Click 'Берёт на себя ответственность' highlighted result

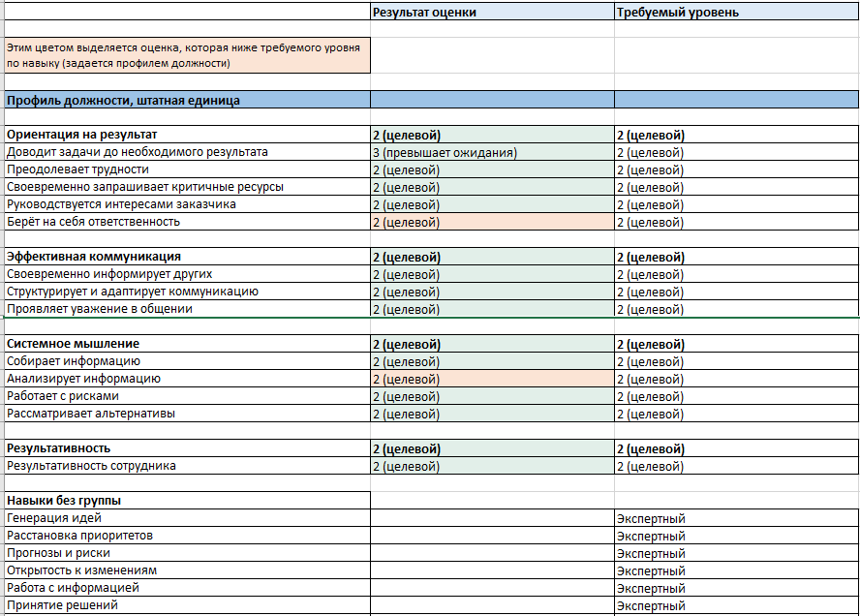492,222
